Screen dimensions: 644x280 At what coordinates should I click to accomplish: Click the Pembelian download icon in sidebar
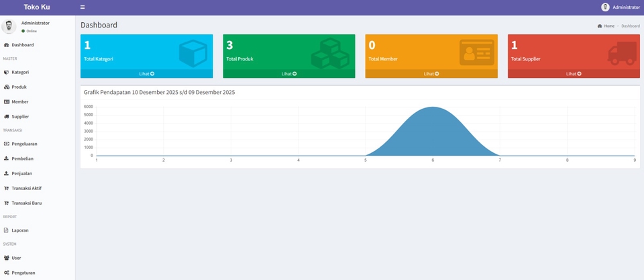(x=7, y=158)
